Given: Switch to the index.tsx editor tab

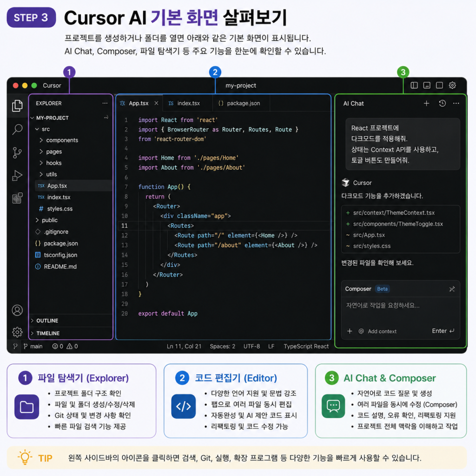Looking at the screenshot, I should [x=188, y=103].
